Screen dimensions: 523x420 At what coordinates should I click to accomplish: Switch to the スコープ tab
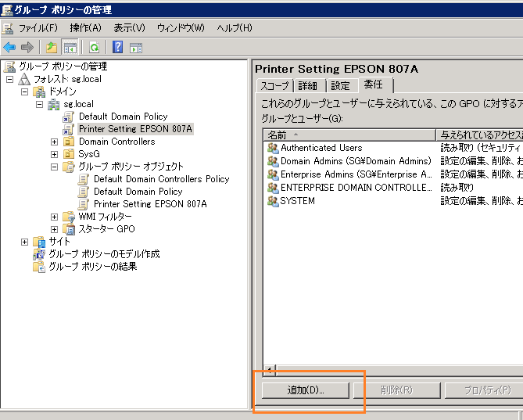point(274,86)
